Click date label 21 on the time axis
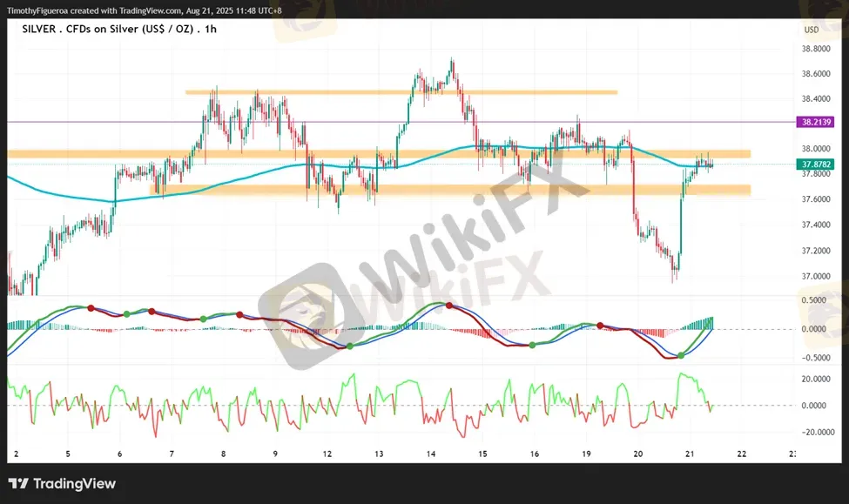The width and height of the screenshot is (849, 504). [689, 454]
